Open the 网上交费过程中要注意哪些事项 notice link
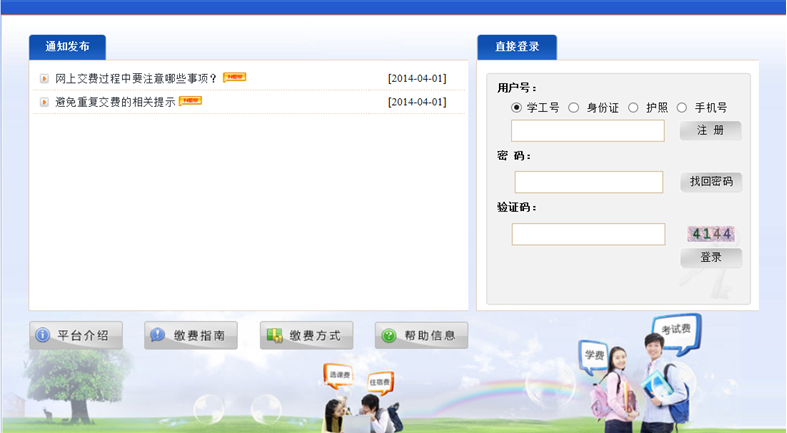The height and width of the screenshot is (433, 787). point(136,78)
